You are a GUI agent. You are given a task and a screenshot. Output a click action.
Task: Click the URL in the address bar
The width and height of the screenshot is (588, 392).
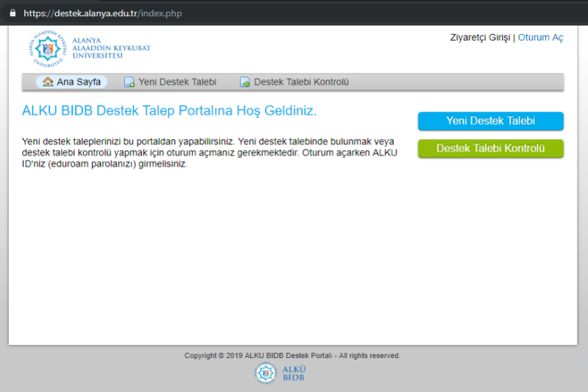pyautogui.click(x=103, y=13)
